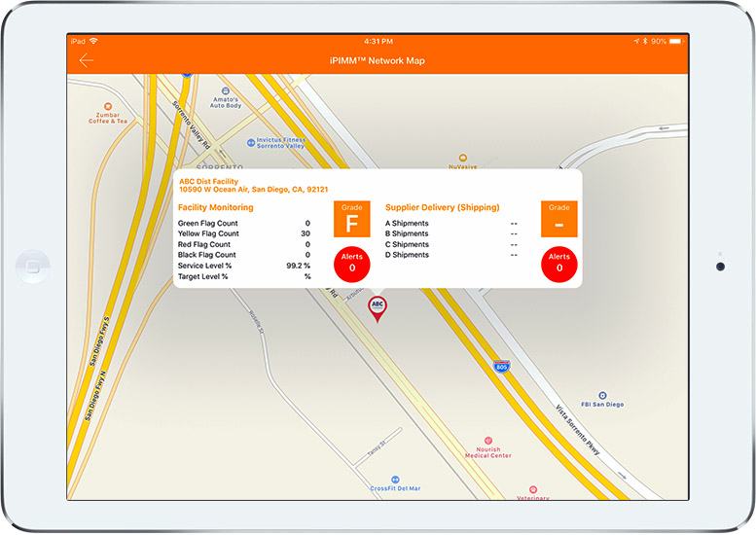Tap the C Shipments row

tap(451, 244)
